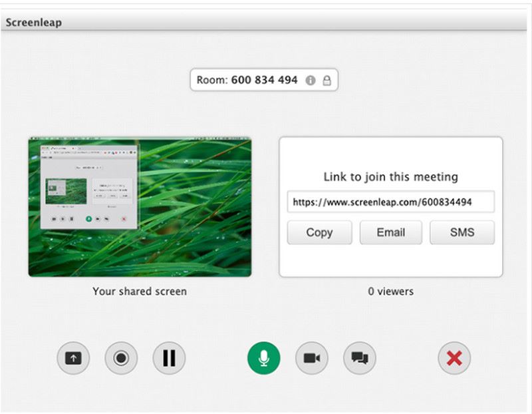Image resolution: width=532 pixels, height=414 pixels.
Task: Click the Screenleap title text
Action: pos(34,23)
